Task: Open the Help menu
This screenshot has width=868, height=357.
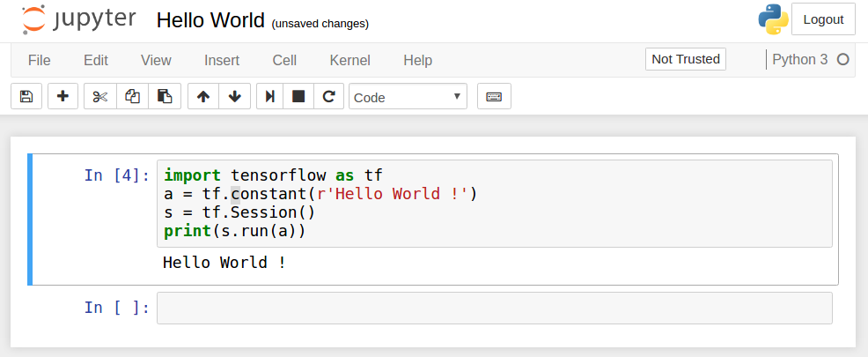Action: click(x=418, y=60)
